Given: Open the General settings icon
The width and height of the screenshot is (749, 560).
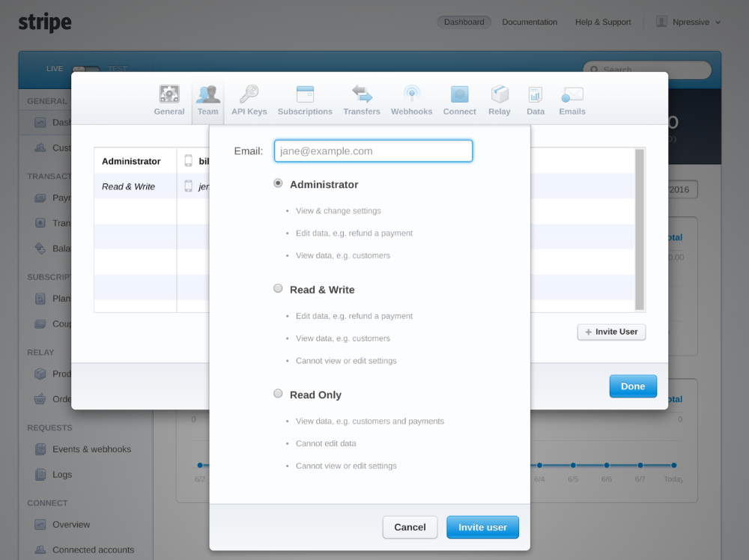Looking at the screenshot, I should pos(169,94).
